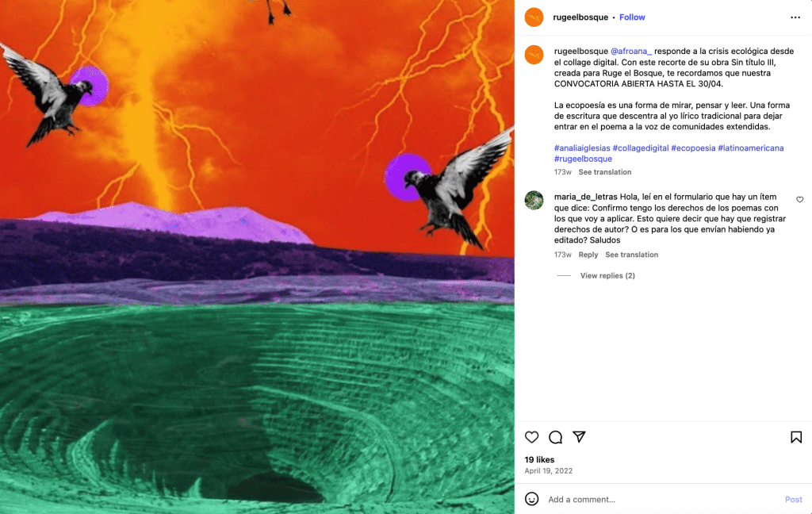This screenshot has height=514, width=812.
Task: Open the #collagedigital hashtag
Action: (x=641, y=148)
